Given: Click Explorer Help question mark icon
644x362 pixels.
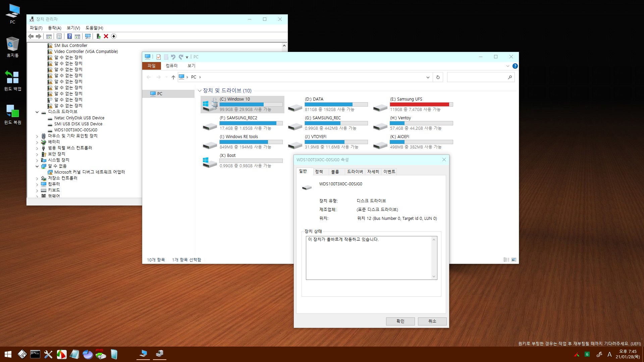Looking at the screenshot, I should pyautogui.click(x=515, y=66).
